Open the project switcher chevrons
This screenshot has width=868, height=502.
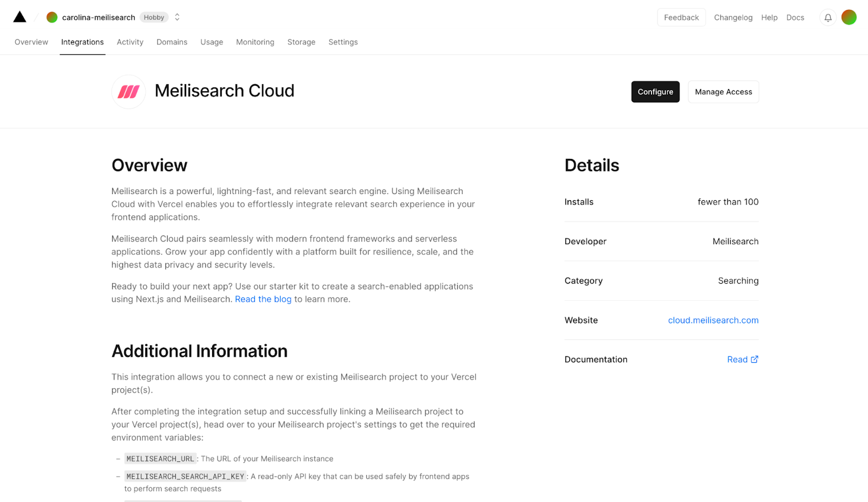(x=177, y=17)
